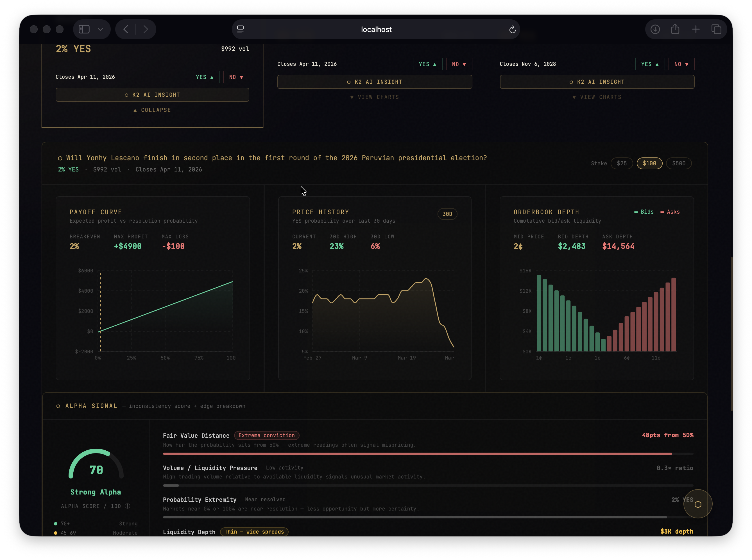Select the $25 stake option
This screenshot has width=752, height=560.
tap(621, 163)
